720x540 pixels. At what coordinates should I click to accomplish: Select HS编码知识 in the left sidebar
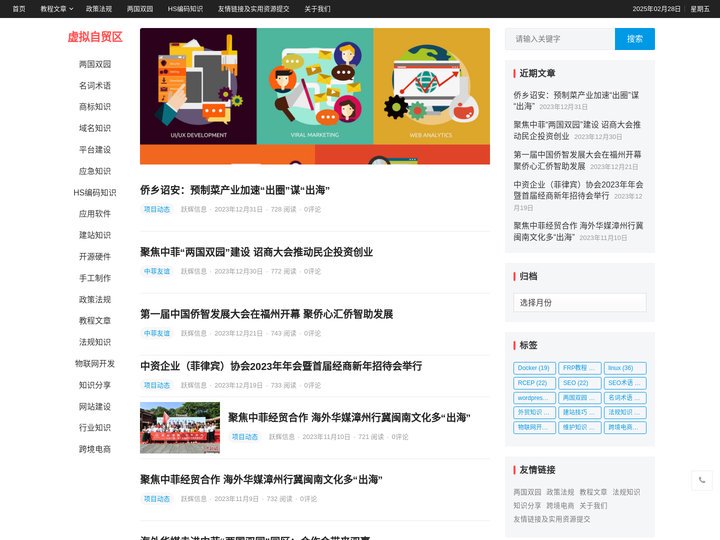[x=95, y=192]
